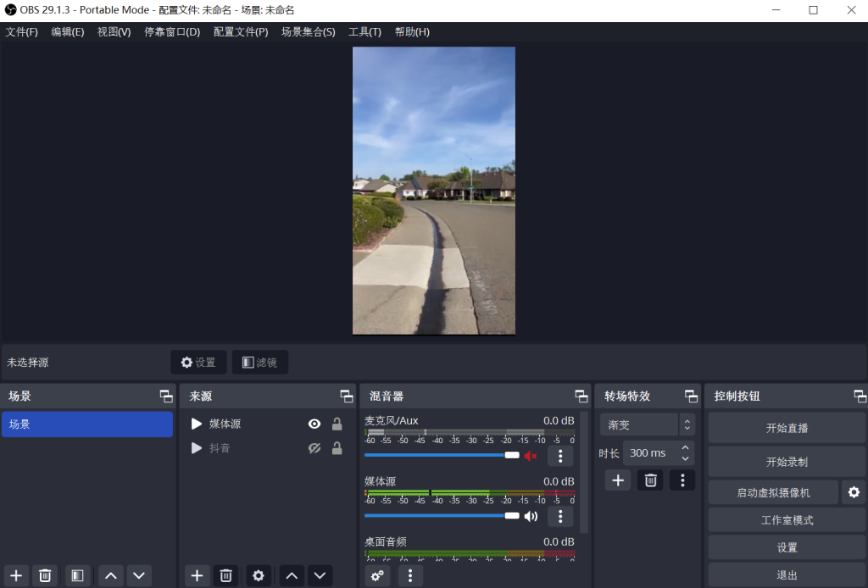
Task: Hide the 媒体源 source with eye icon
Action: point(314,424)
